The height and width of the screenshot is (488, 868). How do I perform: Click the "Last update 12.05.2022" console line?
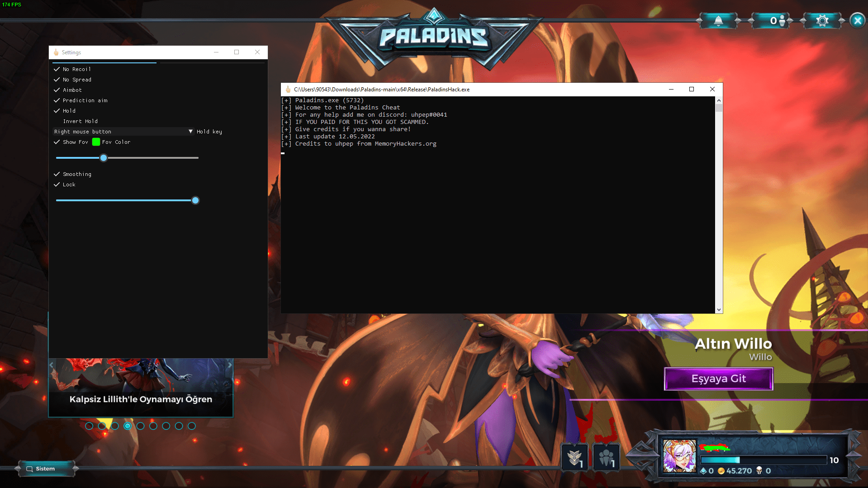pos(335,137)
